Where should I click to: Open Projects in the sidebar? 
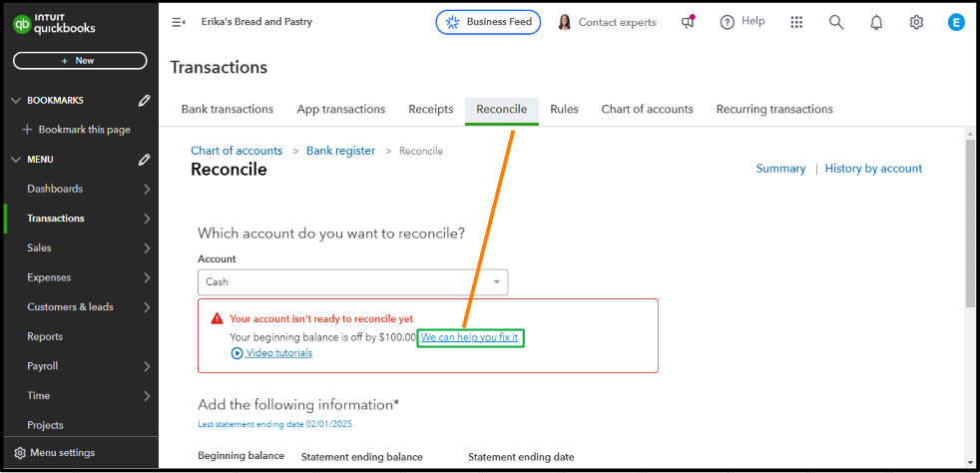pyautogui.click(x=45, y=425)
